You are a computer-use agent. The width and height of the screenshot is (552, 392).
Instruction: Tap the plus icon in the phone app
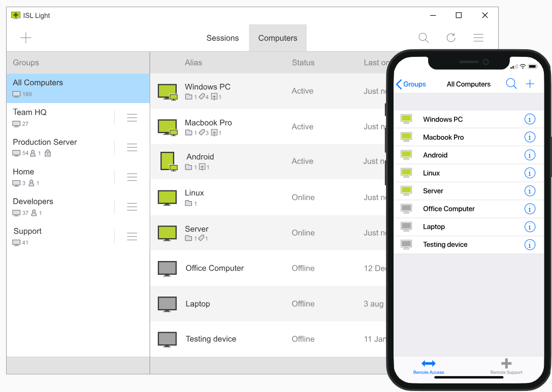click(530, 84)
